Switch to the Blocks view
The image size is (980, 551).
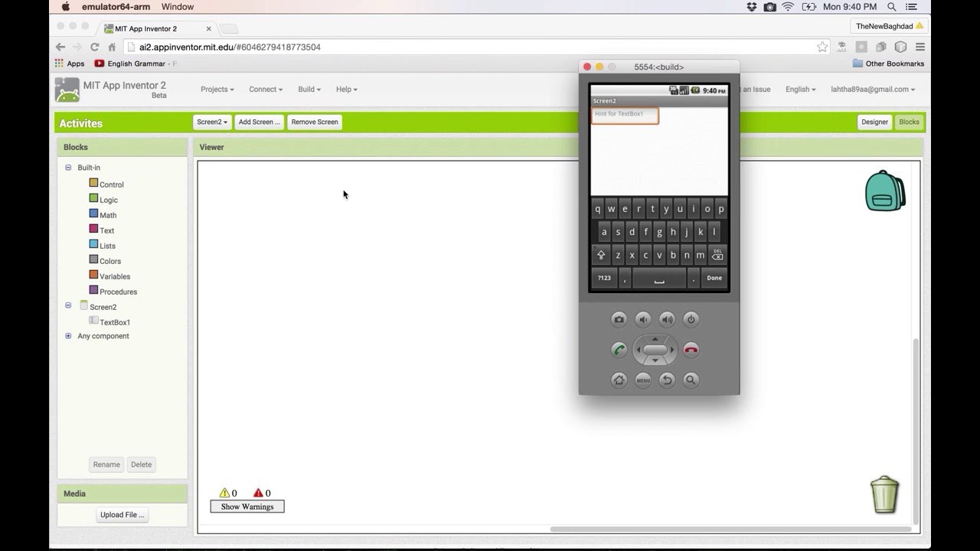(909, 122)
